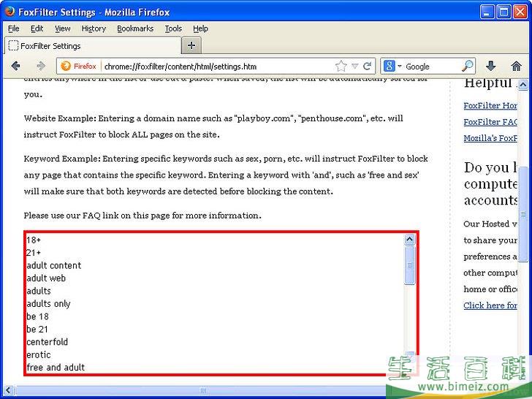Open the Google search engine selector

click(x=392, y=66)
